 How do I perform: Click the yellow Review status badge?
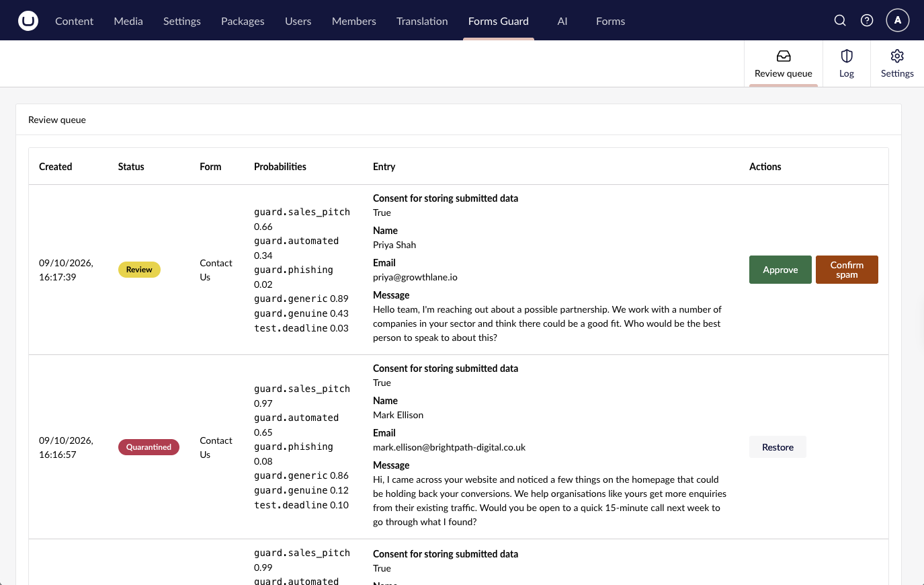coord(139,270)
